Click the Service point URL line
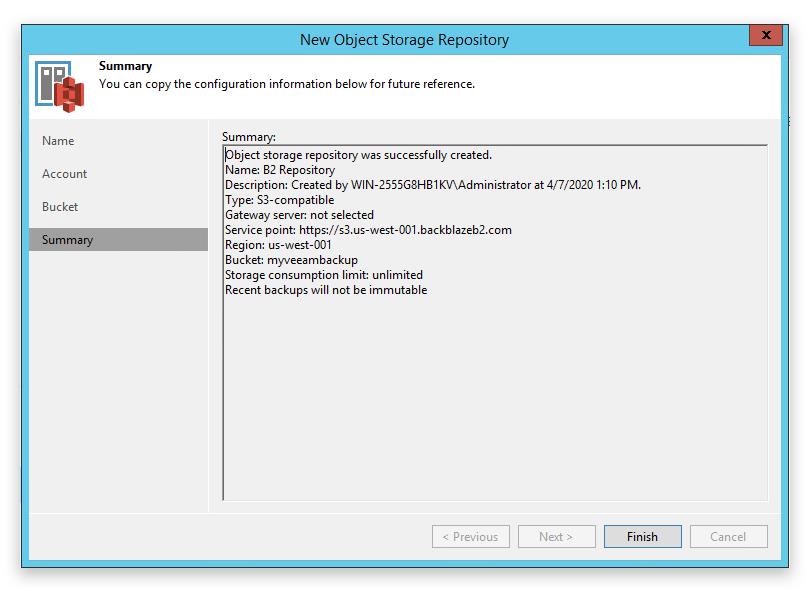The image size is (810, 591). point(368,230)
